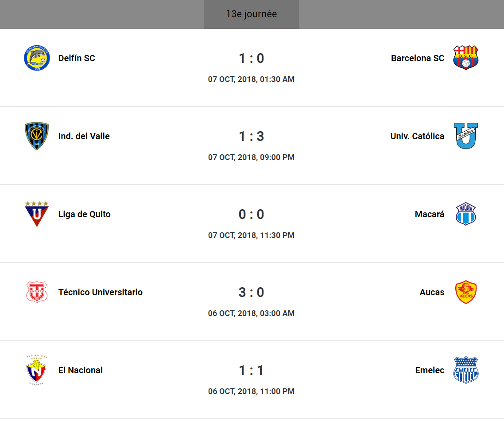This screenshot has width=504, height=422.
Task: Click the Independiente del Valle crest
Action: (x=37, y=136)
